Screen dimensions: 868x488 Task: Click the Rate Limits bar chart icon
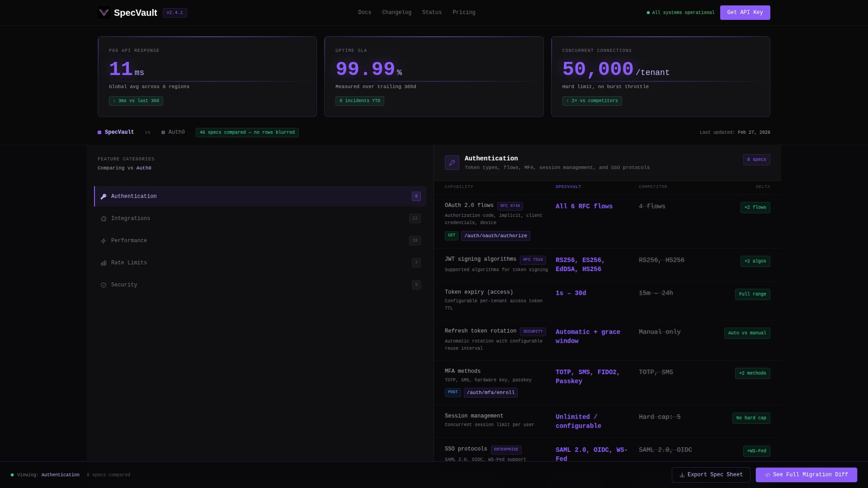click(x=104, y=263)
